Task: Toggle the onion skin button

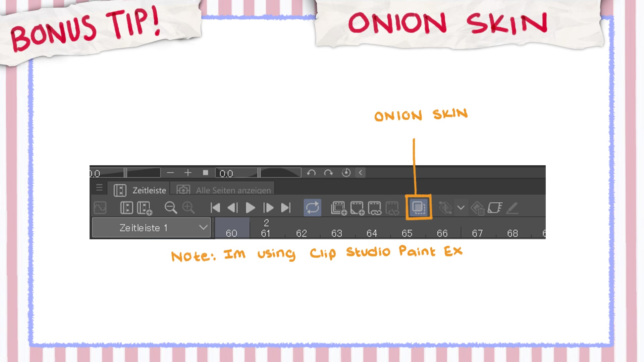Action: click(419, 207)
